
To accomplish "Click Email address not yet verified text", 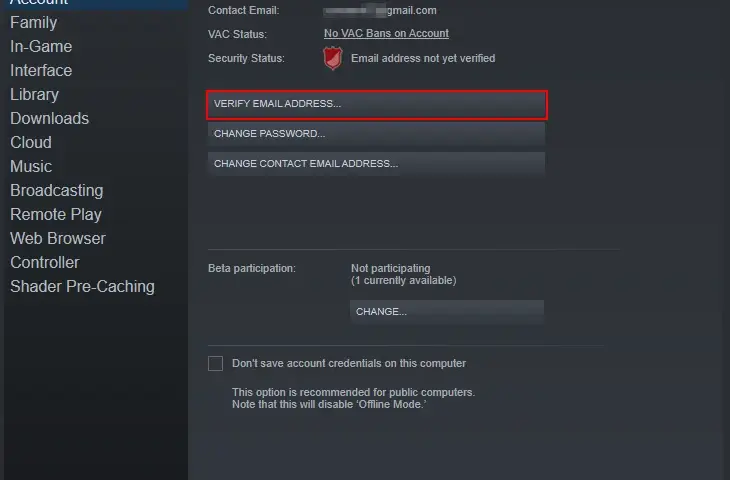I will tap(423, 58).
